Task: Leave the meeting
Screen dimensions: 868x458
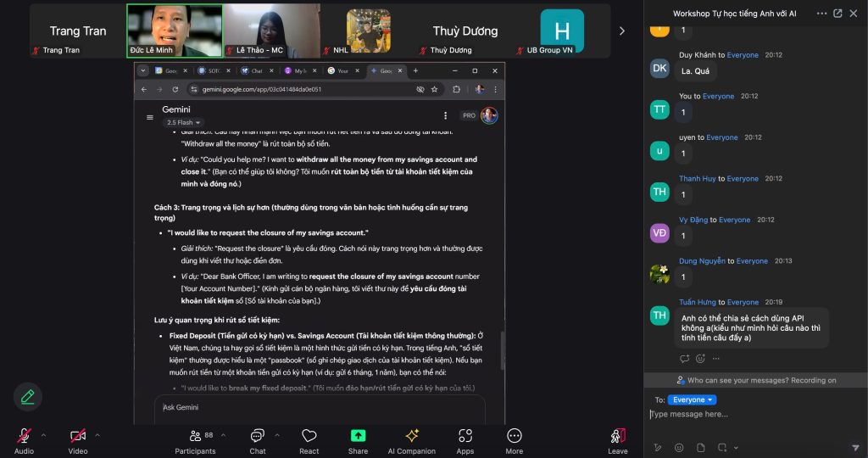Action: pos(618,441)
